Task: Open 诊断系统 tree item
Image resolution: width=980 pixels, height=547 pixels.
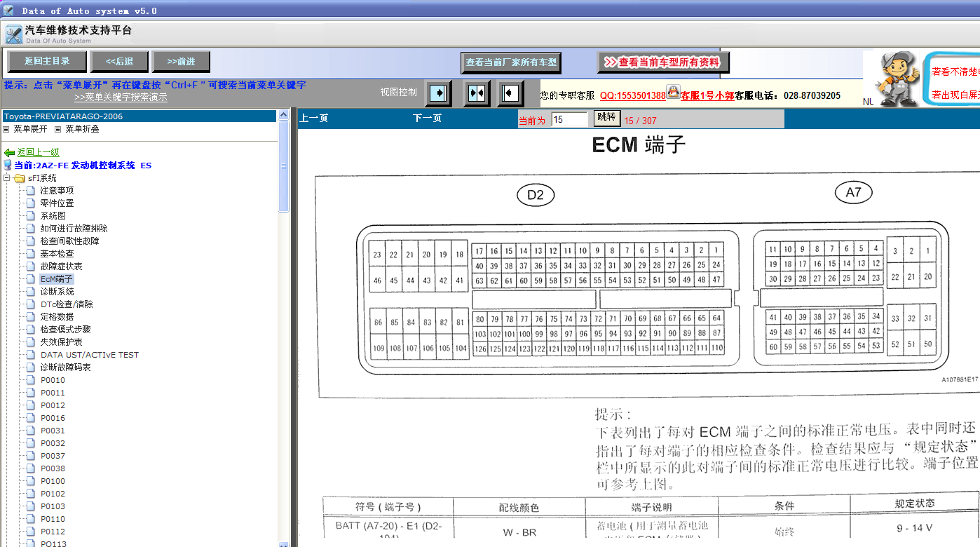Action: (57, 292)
